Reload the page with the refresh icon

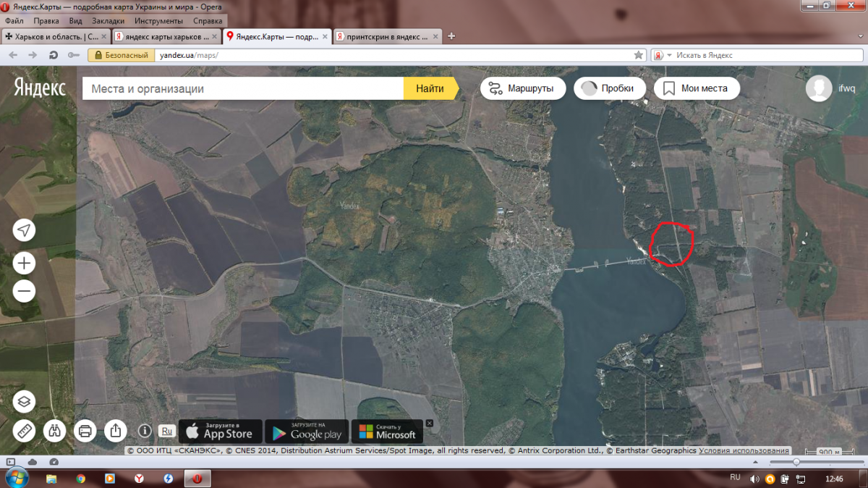tap(53, 55)
